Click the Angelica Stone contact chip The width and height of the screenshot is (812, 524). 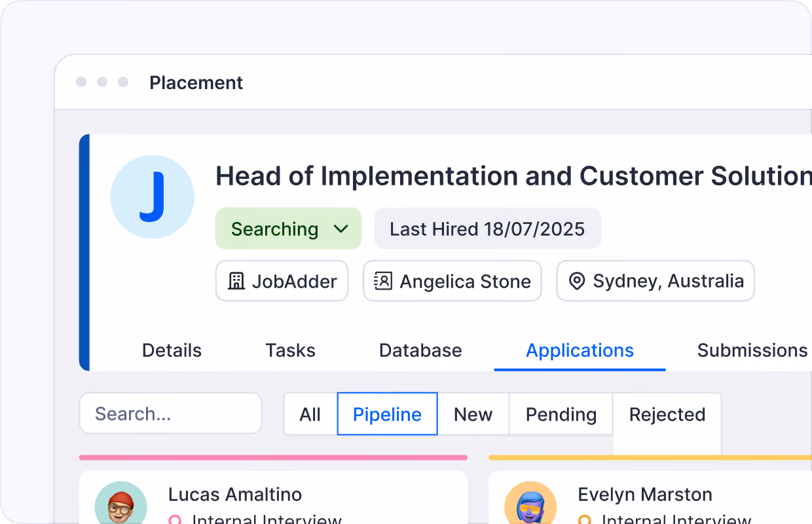pos(452,281)
